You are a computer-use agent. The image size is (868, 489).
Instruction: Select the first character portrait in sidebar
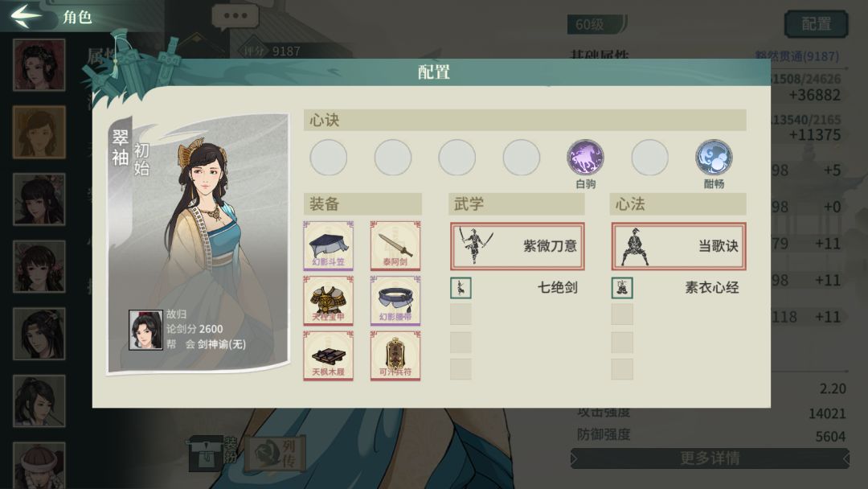39,65
